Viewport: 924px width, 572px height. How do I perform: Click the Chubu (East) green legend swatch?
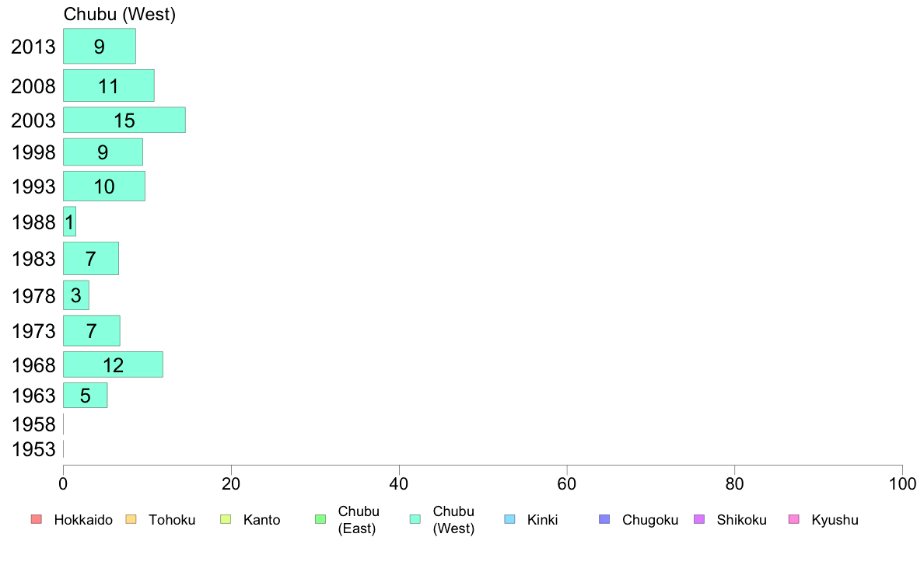pos(320,519)
